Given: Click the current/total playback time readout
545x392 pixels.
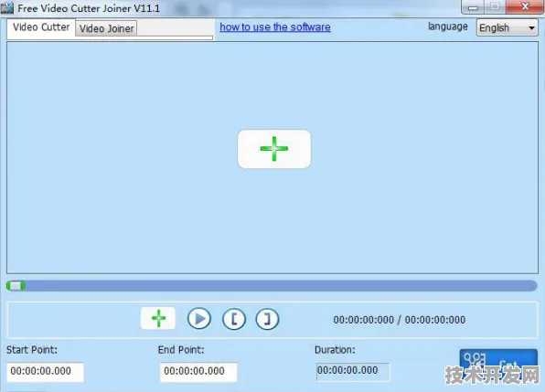Looking at the screenshot, I should (400, 320).
